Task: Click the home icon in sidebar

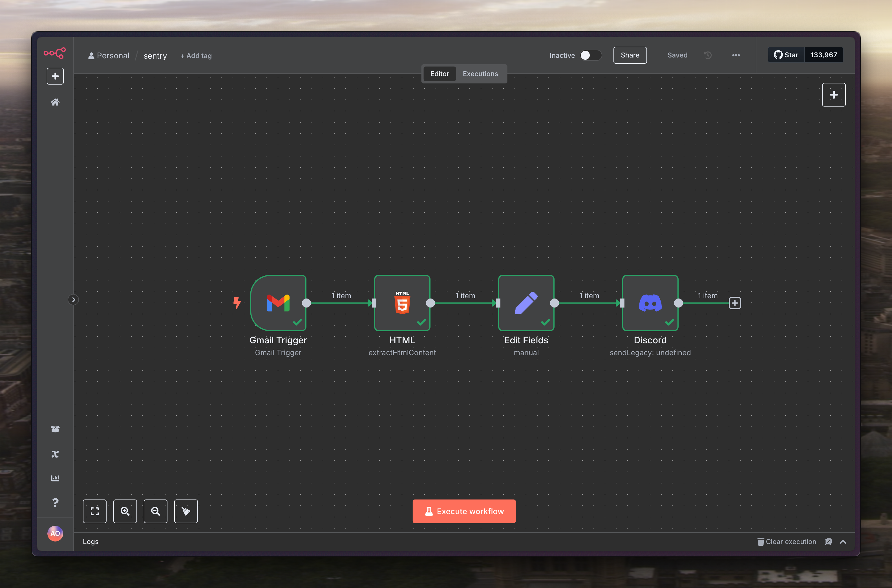Action: coord(55,102)
